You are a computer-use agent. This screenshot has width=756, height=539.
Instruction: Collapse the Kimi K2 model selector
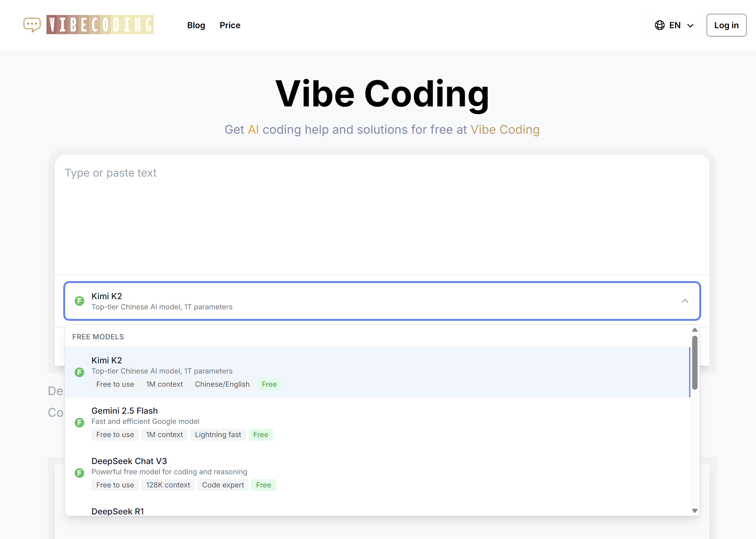(382, 301)
